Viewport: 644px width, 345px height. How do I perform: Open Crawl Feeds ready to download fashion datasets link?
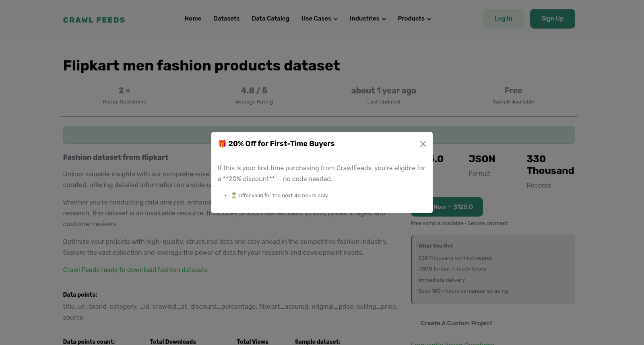135,270
